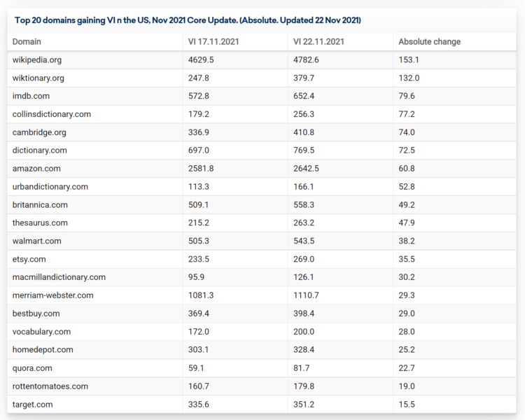This screenshot has width=525, height=420.
Task: Click the VI 22.11.2021 column header
Action: (x=321, y=42)
